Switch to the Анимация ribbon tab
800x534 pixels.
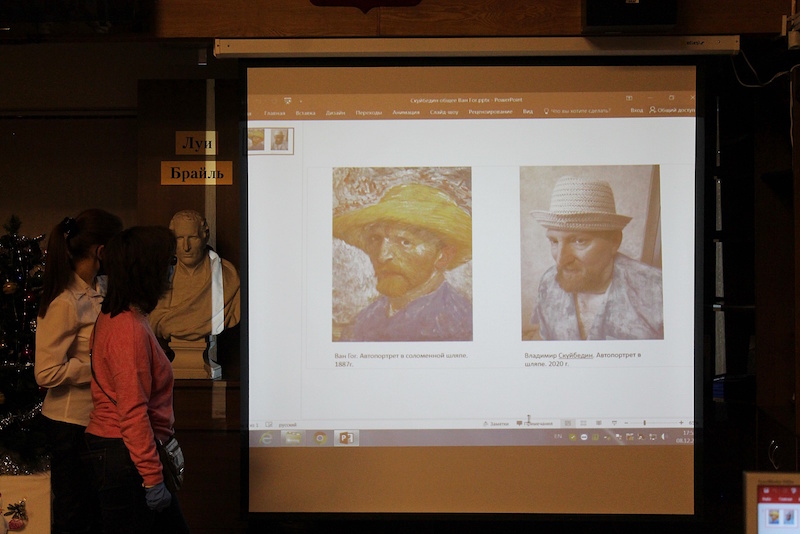406,112
